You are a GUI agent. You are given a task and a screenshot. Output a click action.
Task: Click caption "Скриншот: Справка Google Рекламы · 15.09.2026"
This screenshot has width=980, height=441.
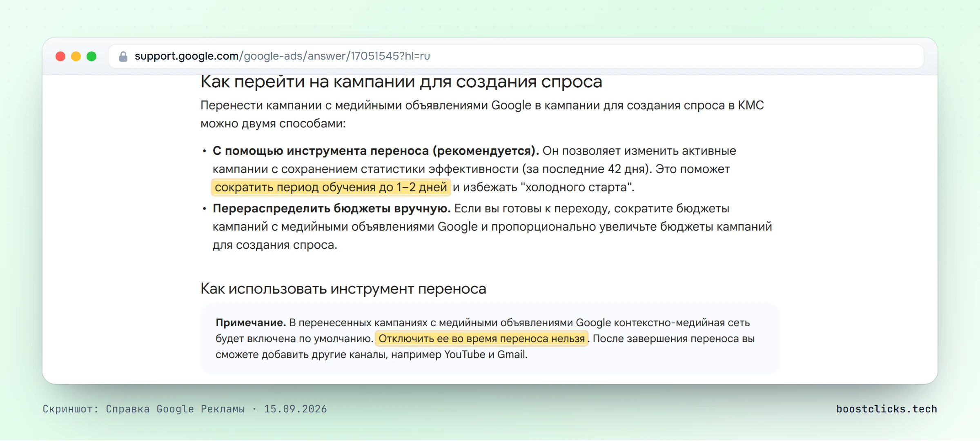(x=185, y=409)
